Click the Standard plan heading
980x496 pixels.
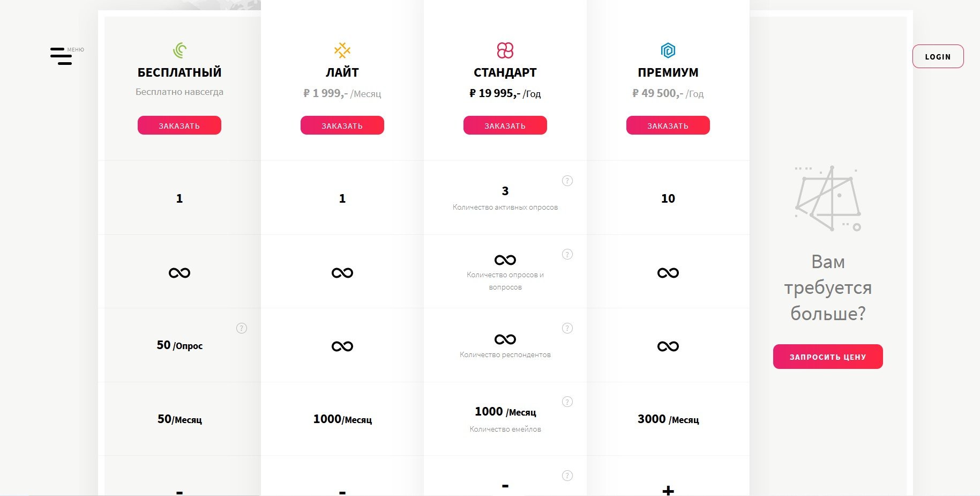(x=505, y=72)
